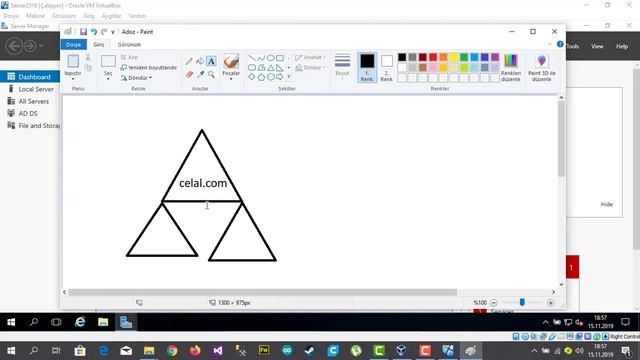Click Hide link in Server Manager
The image size is (640, 360).
coord(607,204)
